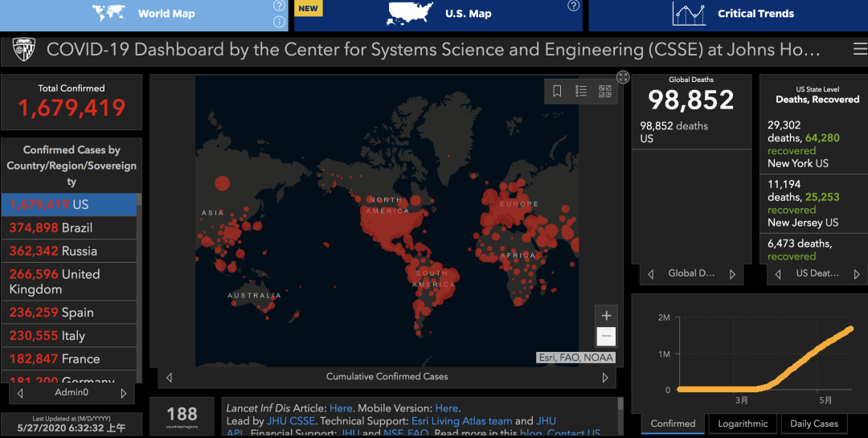The width and height of the screenshot is (868, 438).
Task: Select Russia in the country list
Action: (x=68, y=251)
